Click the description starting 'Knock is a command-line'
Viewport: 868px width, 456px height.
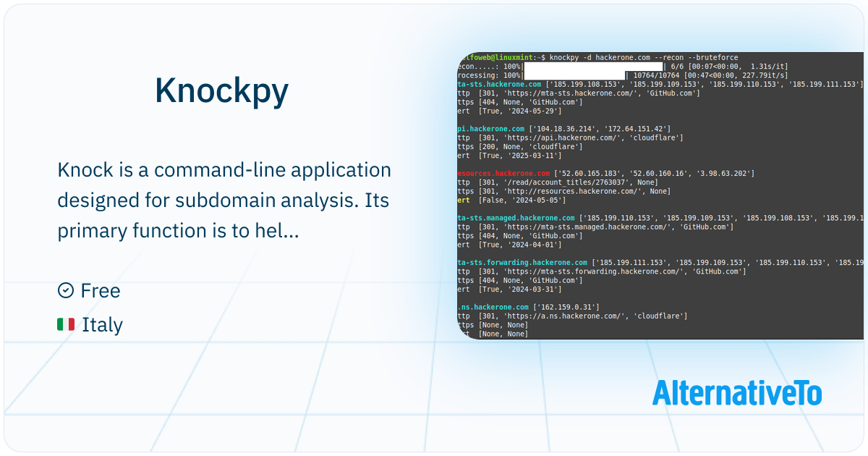pyautogui.click(x=224, y=200)
